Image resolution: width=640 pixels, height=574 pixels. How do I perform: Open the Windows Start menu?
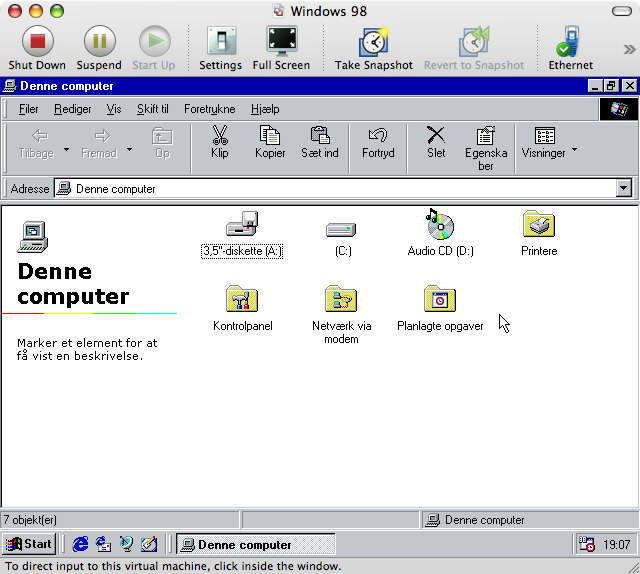29,544
